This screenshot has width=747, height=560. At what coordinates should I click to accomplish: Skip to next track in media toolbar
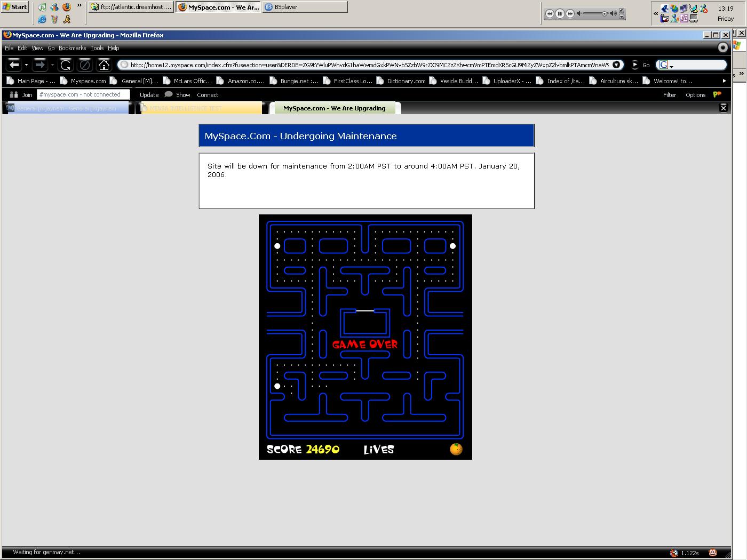[570, 13]
